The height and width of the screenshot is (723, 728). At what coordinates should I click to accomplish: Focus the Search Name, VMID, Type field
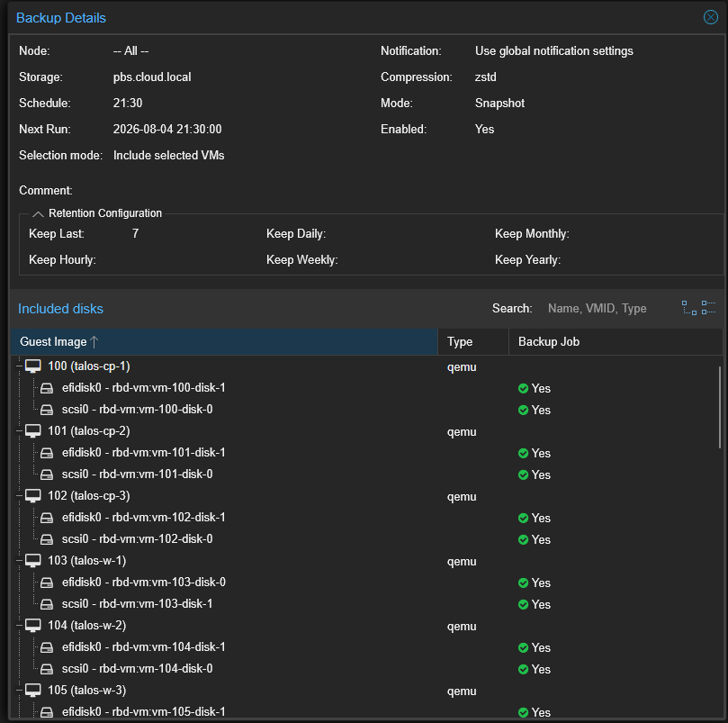tap(608, 309)
